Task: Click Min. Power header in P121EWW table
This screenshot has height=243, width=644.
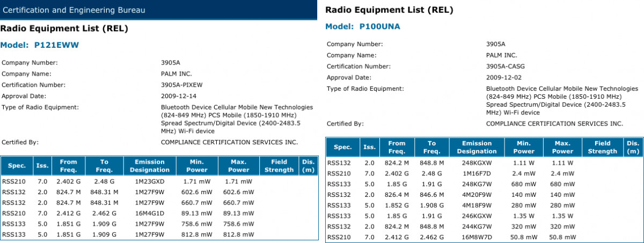Action: [x=196, y=166]
